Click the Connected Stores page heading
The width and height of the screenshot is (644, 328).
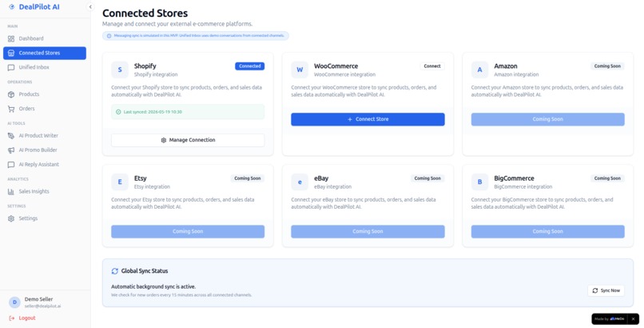pos(145,13)
